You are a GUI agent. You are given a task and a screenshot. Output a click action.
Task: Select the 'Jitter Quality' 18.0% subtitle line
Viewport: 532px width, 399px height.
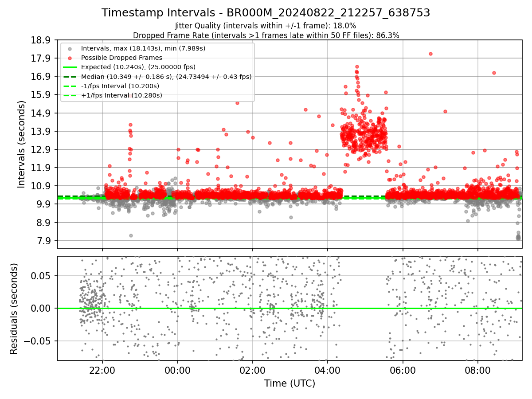pyautogui.click(x=266, y=26)
